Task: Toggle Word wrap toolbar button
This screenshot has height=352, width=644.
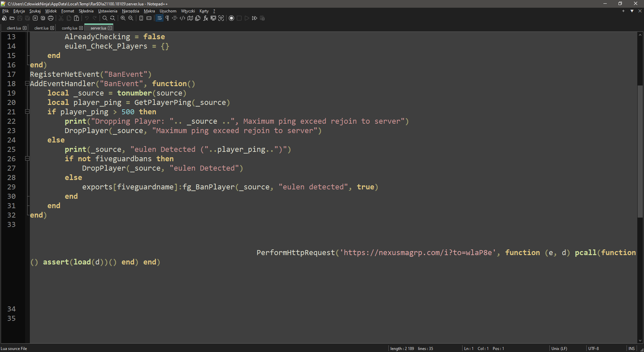Action: pos(159,18)
